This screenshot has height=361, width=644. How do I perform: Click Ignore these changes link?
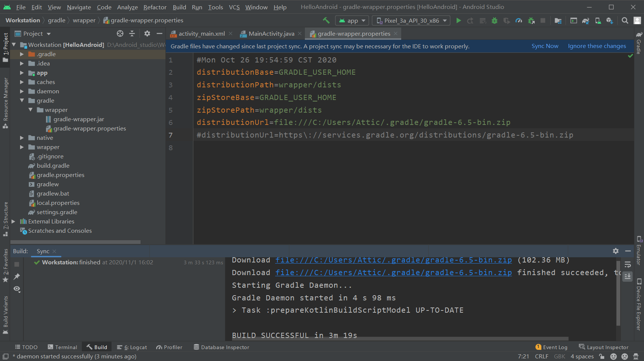pos(597,46)
